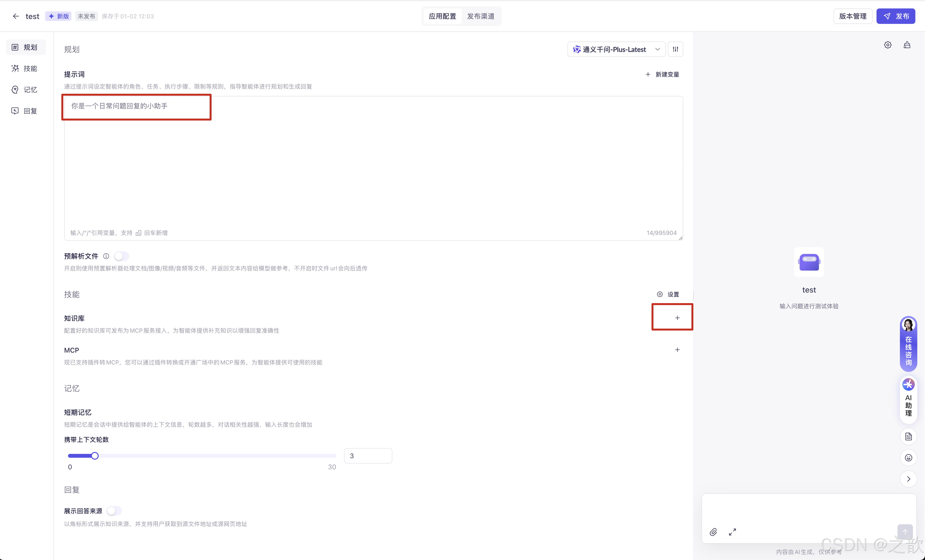Click the 携带上下文轮数 slider handle
Screen dimensions: 925x560
95,456
